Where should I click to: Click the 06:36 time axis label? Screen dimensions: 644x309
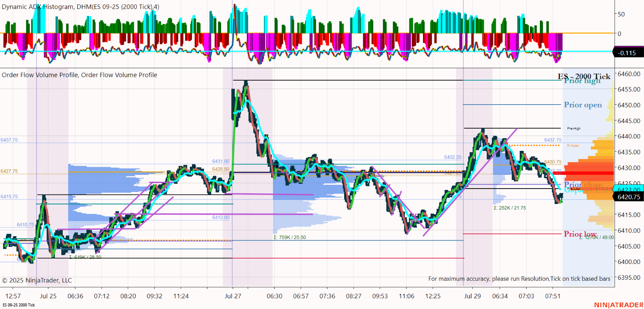(x=75, y=296)
